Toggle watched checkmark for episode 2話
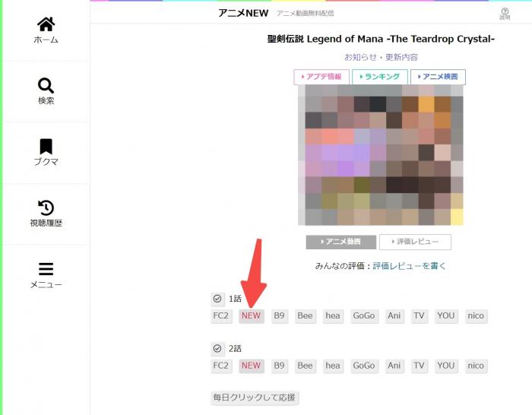 point(217,348)
